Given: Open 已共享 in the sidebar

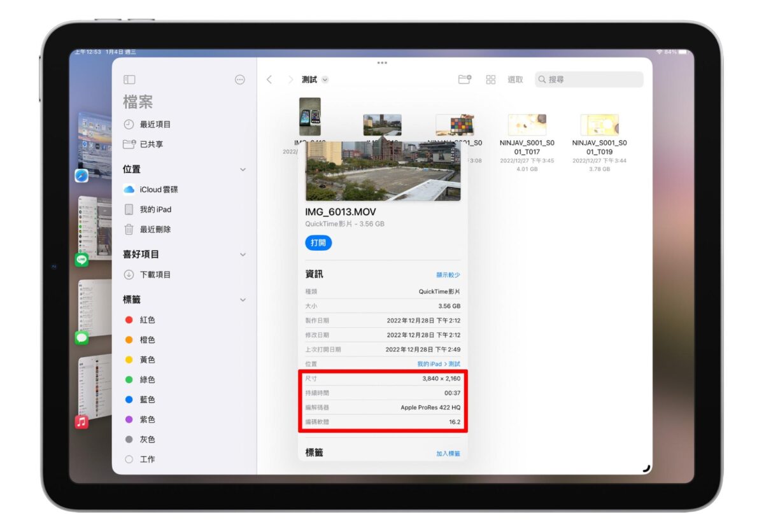Looking at the screenshot, I should (x=144, y=144).
